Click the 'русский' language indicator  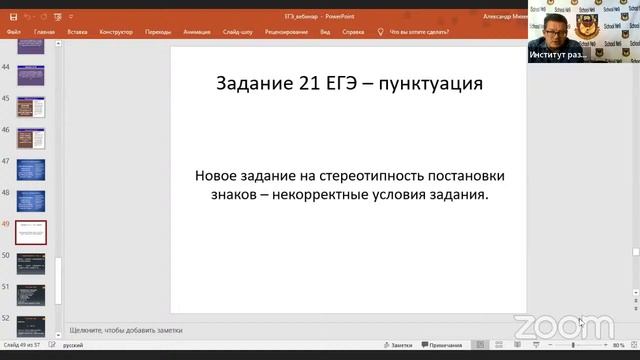pyautogui.click(x=73, y=345)
